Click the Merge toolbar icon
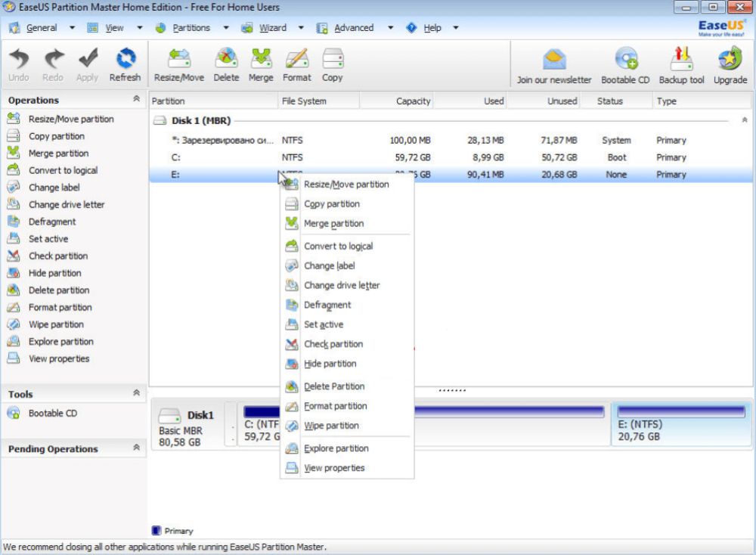756x555 pixels. click(261, 60)
